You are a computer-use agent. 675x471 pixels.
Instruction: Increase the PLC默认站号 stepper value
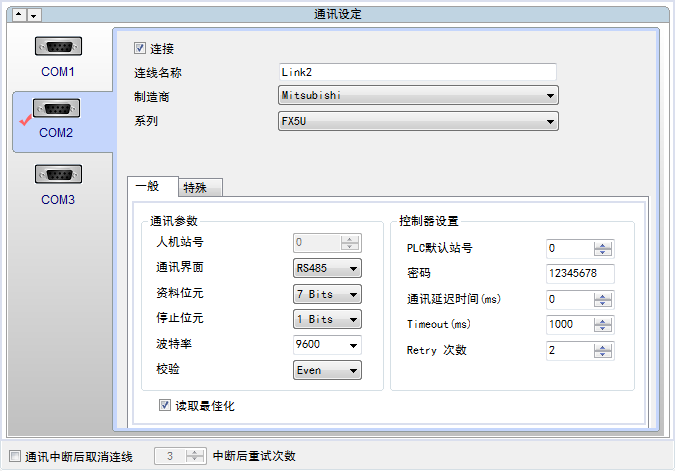(x=604, y=243)
